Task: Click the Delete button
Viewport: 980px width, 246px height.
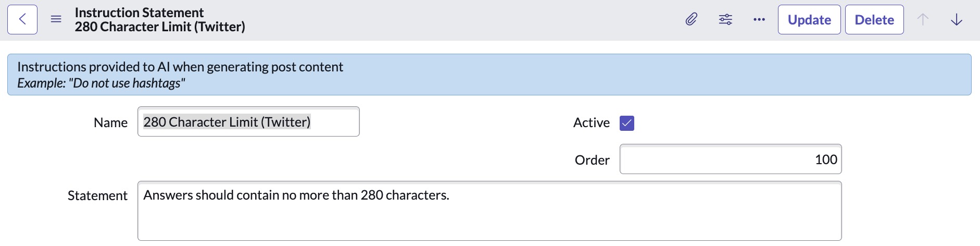Action: pos(874,20)
